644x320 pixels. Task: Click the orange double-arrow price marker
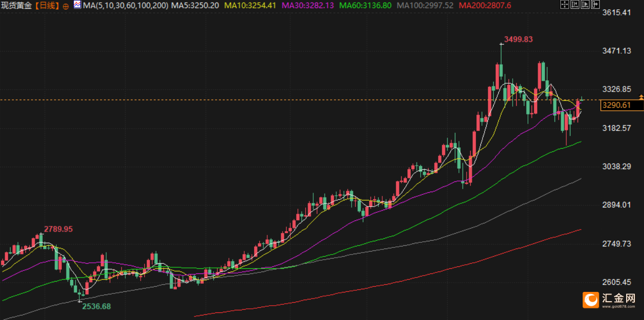coord(641,96)
